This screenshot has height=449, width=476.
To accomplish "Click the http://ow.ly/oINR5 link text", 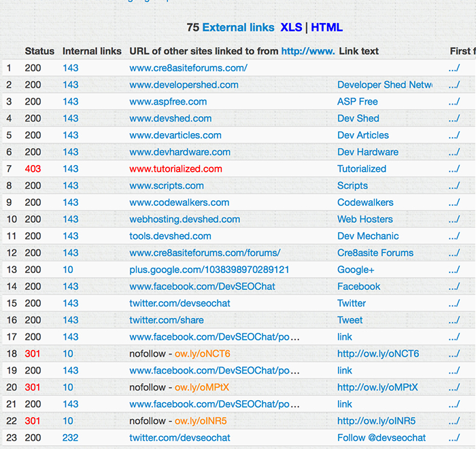I will click(377, 421).
